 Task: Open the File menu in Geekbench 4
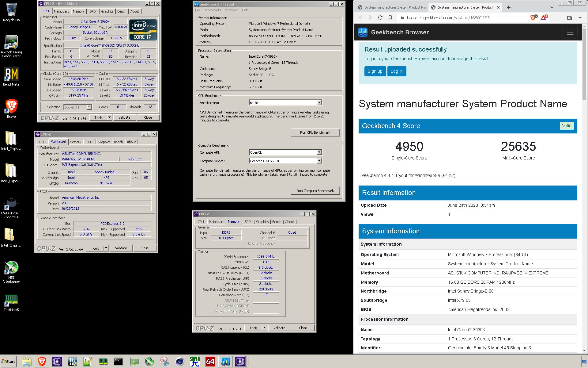pyautogui.click(x=198, y=10)
